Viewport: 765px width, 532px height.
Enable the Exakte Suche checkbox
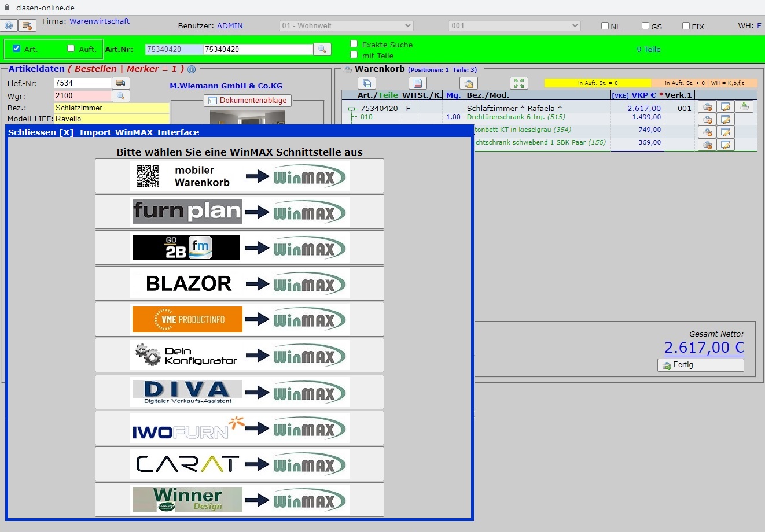tap(354, 44)
